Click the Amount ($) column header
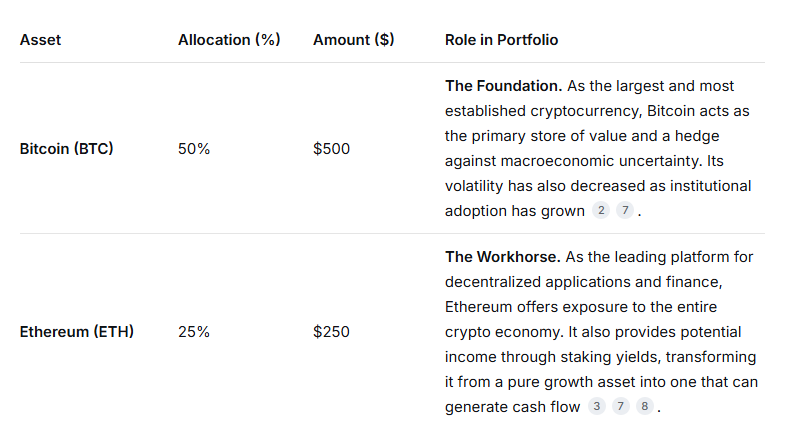 pyautogui.click(x=353, y=40)
